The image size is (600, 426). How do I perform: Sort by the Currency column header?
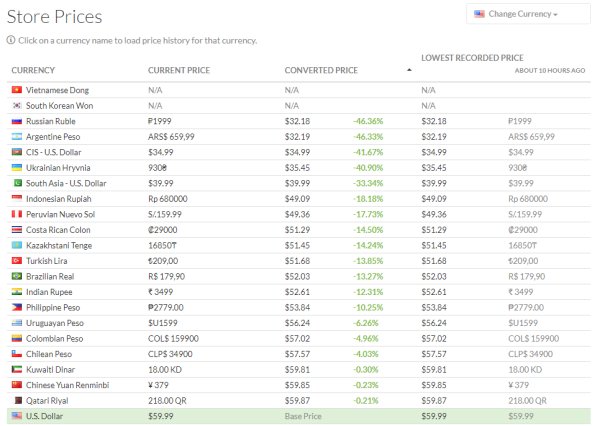pos(33,71)
